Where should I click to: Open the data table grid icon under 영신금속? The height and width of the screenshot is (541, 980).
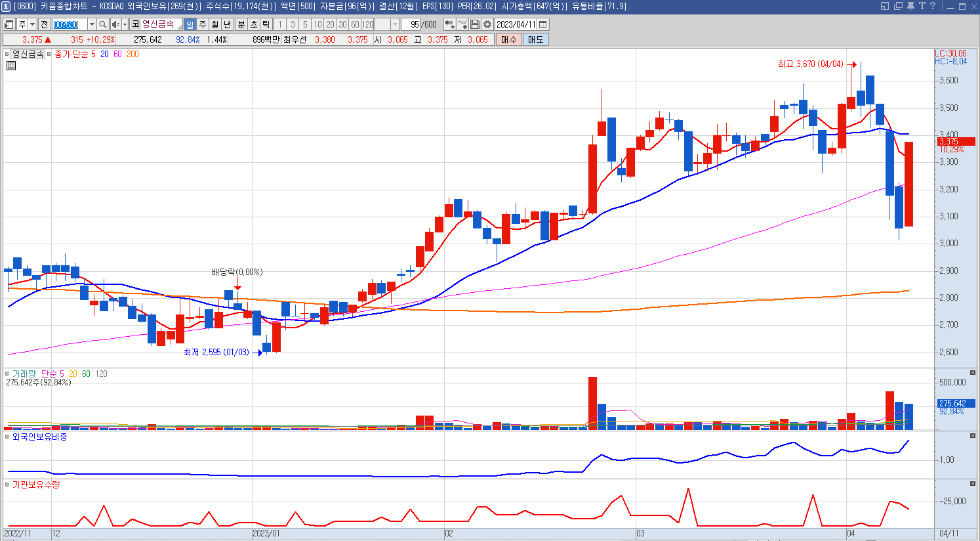click(x=11, y=66)
